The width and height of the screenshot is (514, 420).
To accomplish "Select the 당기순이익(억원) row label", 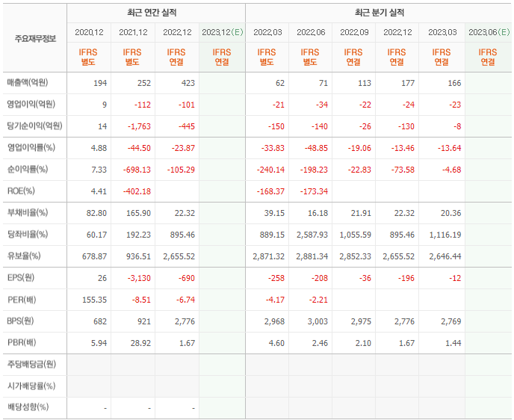I will coord(35,126).
